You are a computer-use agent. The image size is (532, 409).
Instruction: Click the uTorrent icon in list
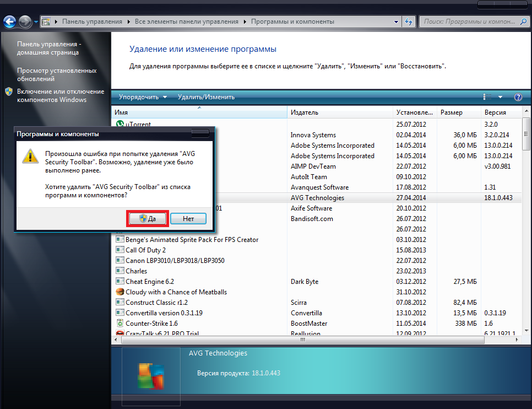(x=120, y=124)
